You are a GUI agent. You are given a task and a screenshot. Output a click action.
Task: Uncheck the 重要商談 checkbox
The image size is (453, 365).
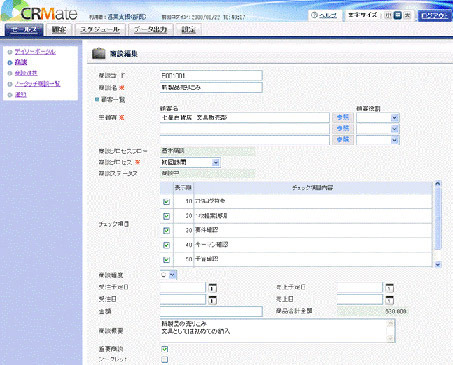pyautogui.click(x=165, y=349)
